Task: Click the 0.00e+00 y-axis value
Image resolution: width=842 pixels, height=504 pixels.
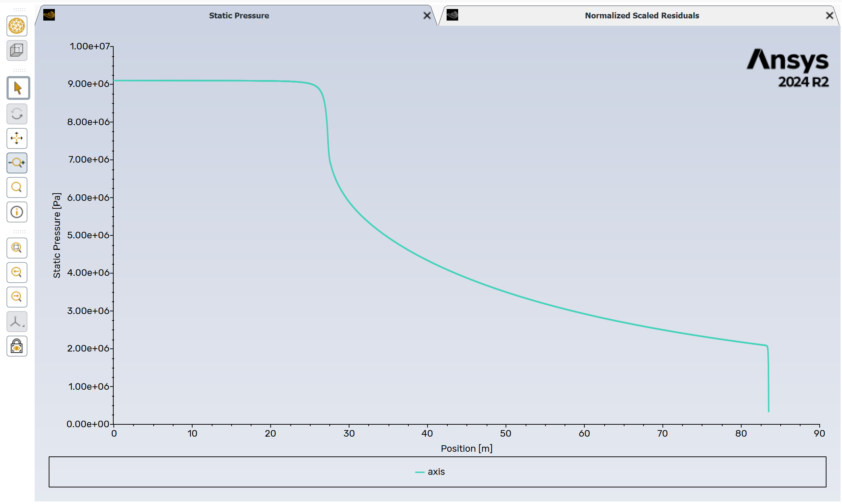Action: tap(88, 424)
